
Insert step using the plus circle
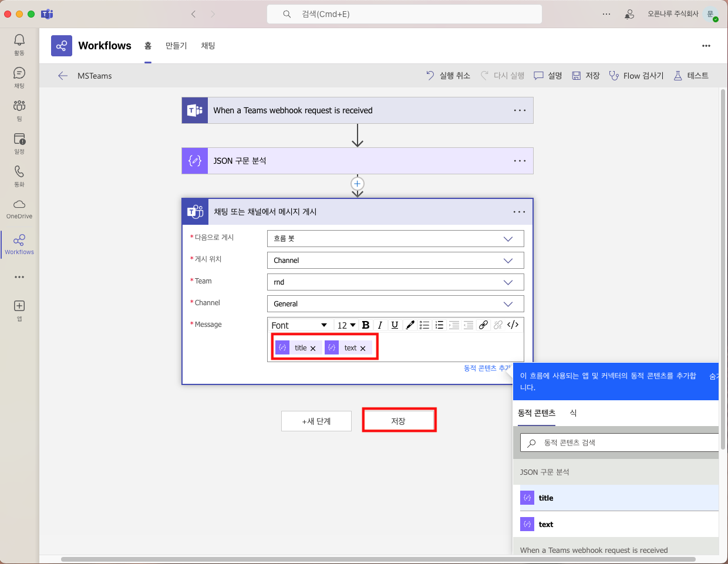[x=358, y=184]
